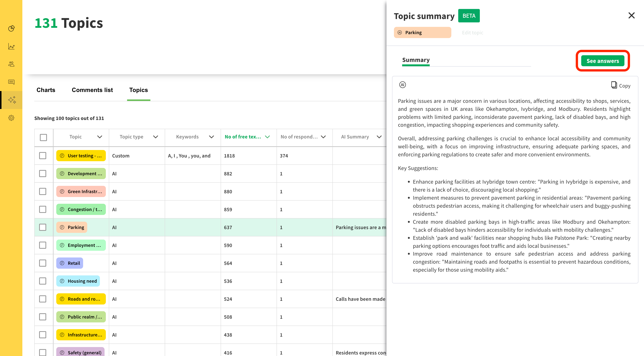Open the settings gear sidebar icon
Screen dimensions: 644x356
[x=11, y=118]
